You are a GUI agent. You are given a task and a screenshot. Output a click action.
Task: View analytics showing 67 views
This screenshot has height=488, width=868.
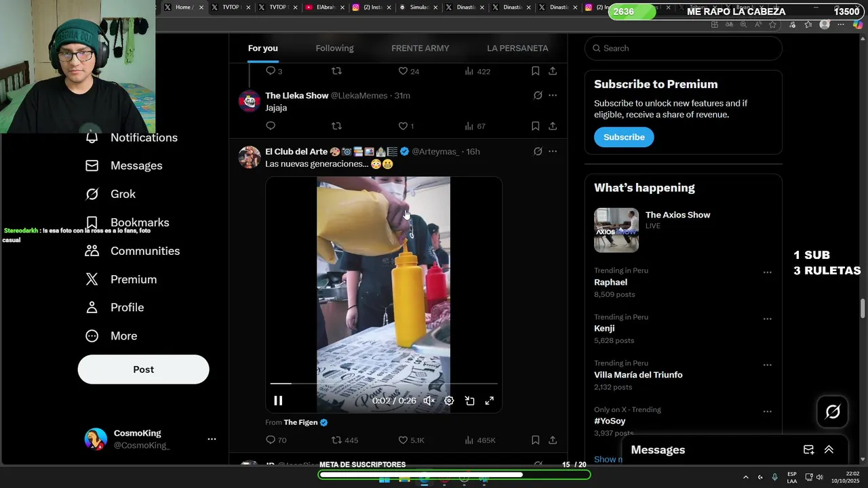(475, 126)
